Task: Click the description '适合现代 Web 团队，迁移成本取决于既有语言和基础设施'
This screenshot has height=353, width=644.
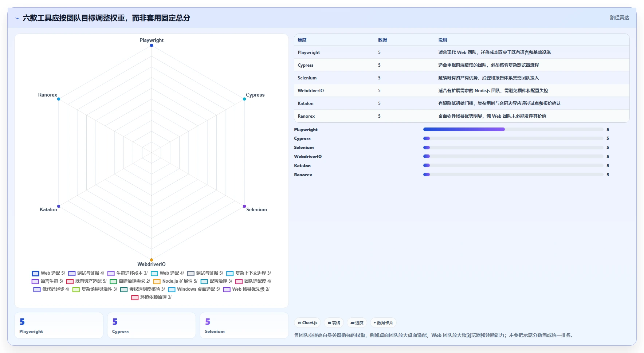Action: [494, 52]
